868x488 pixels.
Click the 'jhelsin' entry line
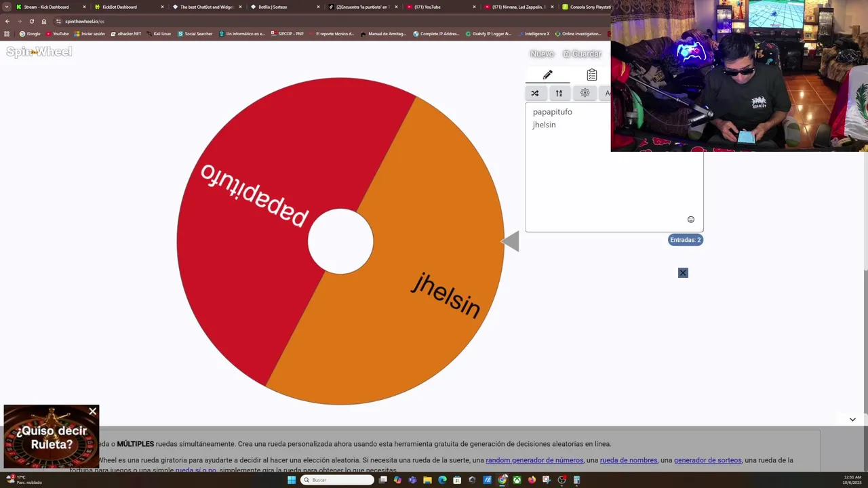(544, 125)
